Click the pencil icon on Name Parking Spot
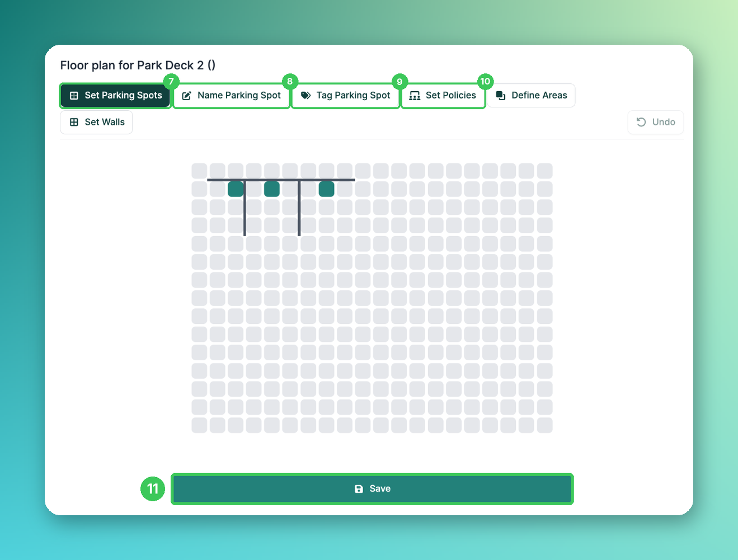This screenshot has width=738, height=560. click(187, 96)
